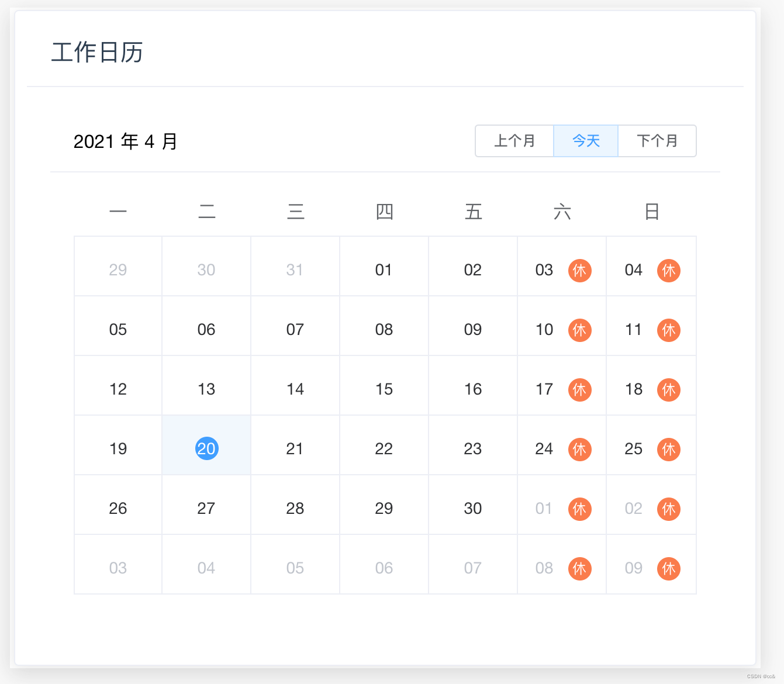
Task: Click the 休 rest badge on April 24
Action: click(580, 450)
